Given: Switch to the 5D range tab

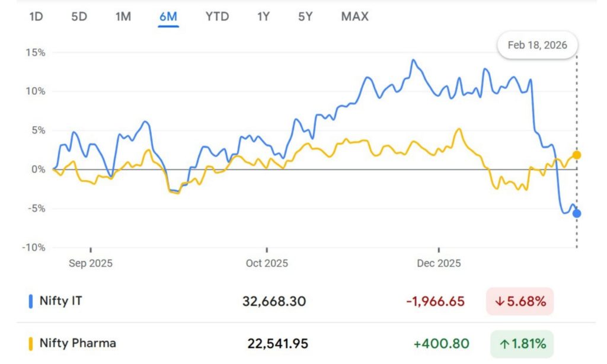Looking at the screenshot, I should point(79,17).
